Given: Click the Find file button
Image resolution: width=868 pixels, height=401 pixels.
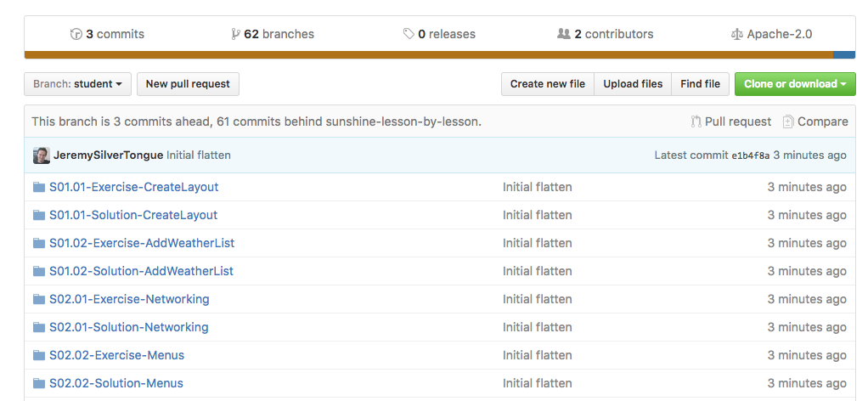Looking at the screenshot, I should (x=700, y=84).
